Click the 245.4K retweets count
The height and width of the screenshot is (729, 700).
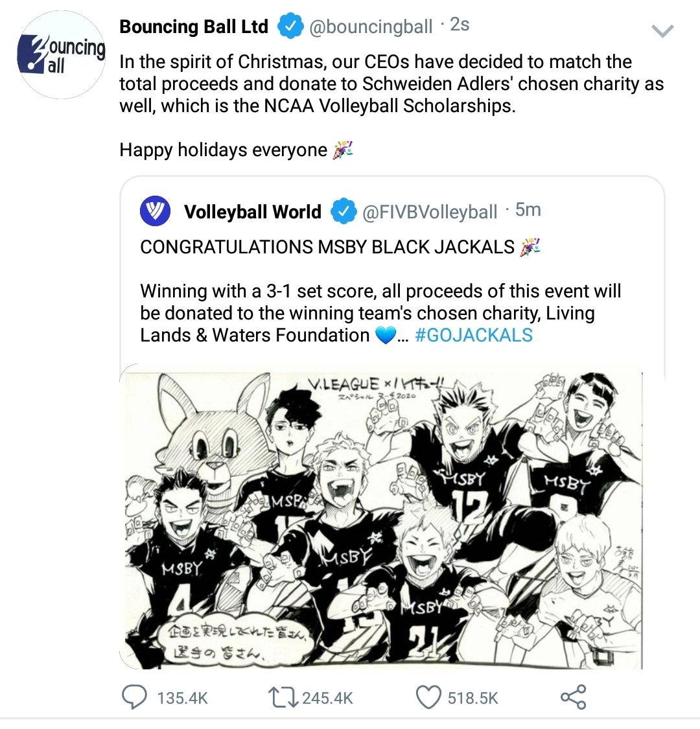pyautogui.click(x=327, y=698)
